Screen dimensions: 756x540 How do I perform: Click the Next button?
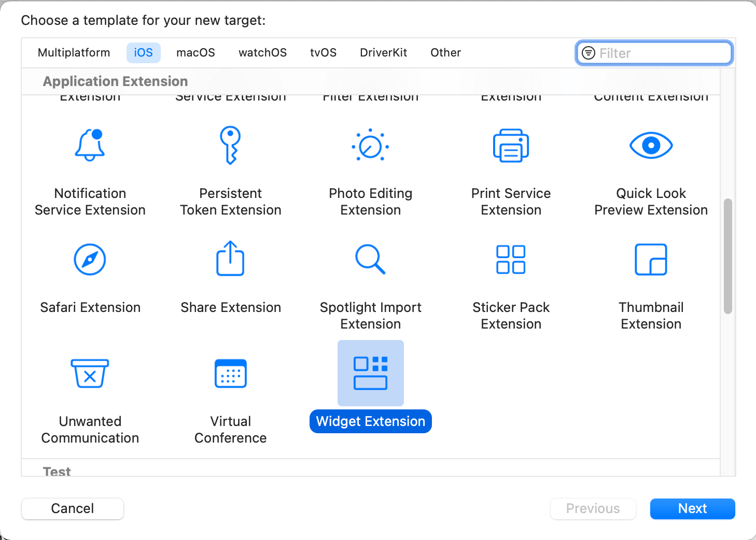pyautogui.click(x=692, y=508)
